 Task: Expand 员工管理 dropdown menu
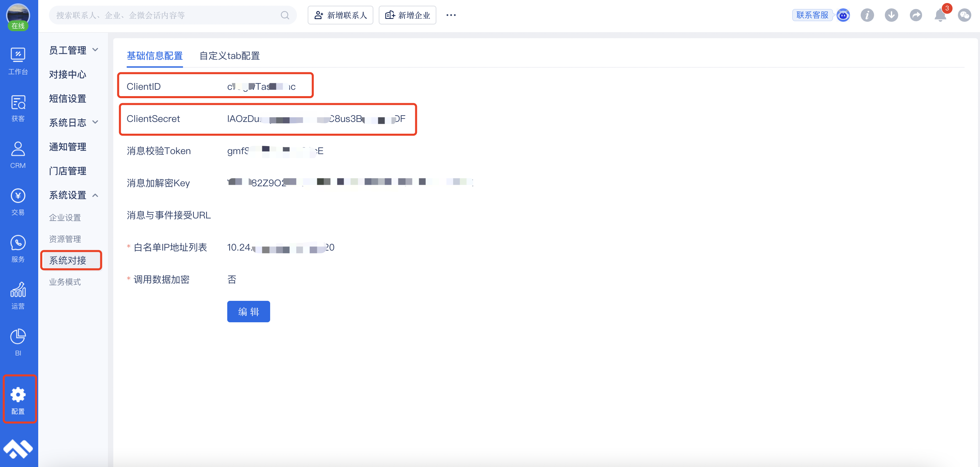73,50
